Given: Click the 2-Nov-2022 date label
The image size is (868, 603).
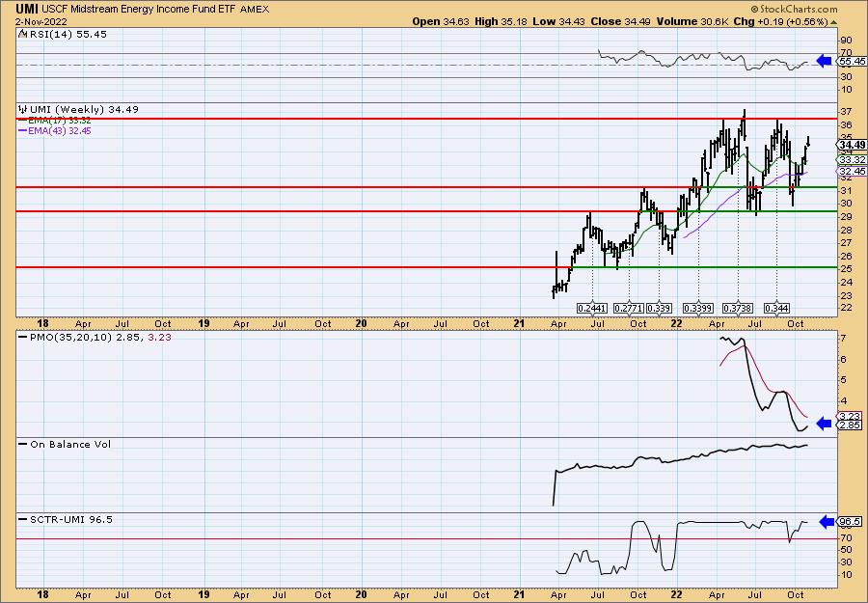Looking at the screenshot, I should click(41, 21).
